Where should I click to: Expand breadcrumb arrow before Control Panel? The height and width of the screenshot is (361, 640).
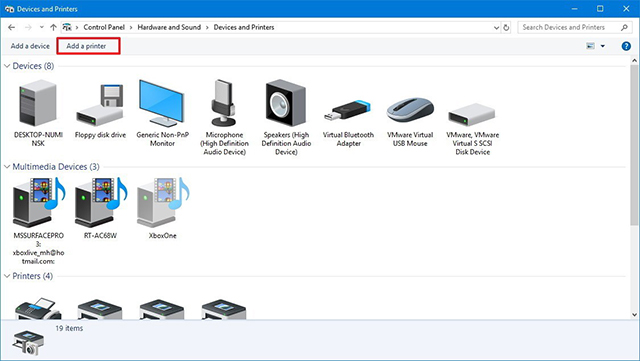(x=77, y=27)
